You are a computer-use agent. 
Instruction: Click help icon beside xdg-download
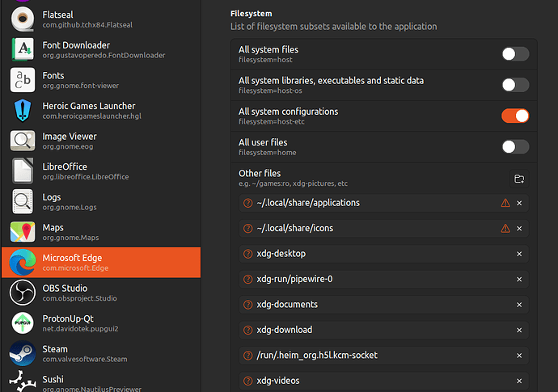pyautogui.click(x=247, y=330)
